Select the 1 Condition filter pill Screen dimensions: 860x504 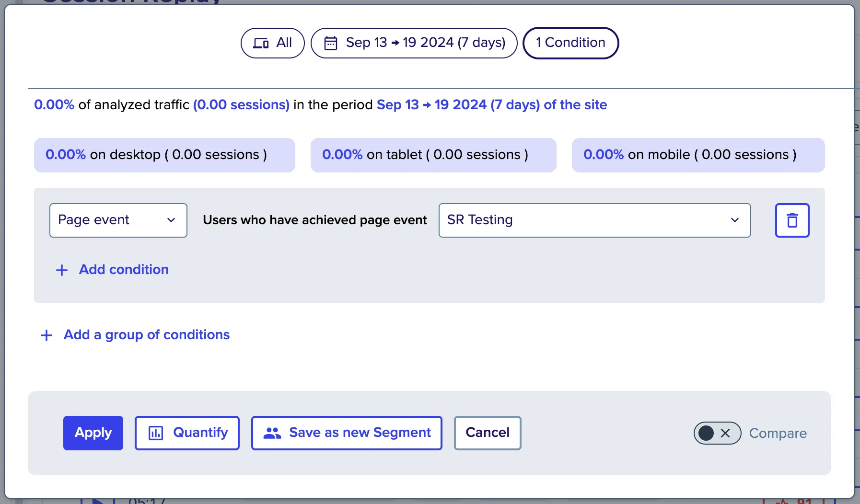(x=570, y=43)
